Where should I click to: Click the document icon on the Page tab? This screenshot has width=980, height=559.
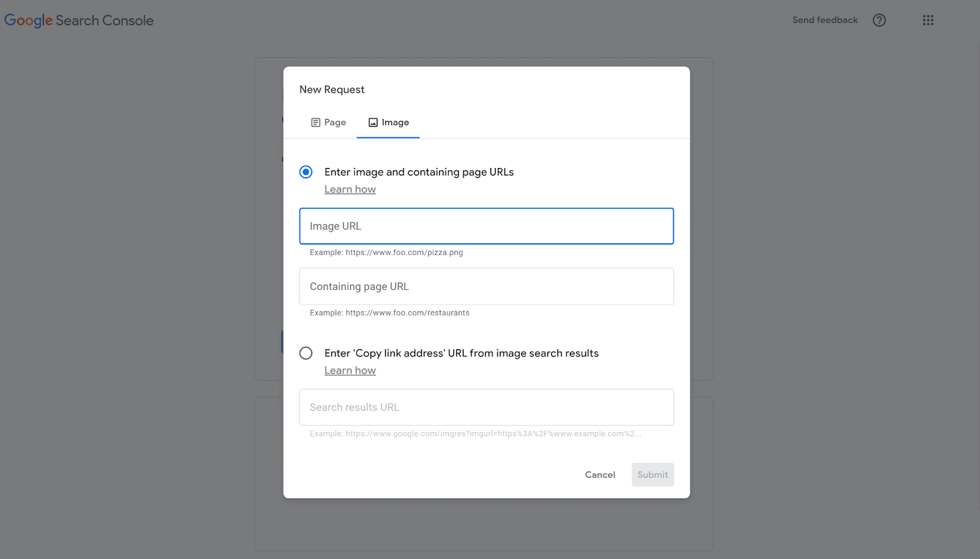coord(315,122)
